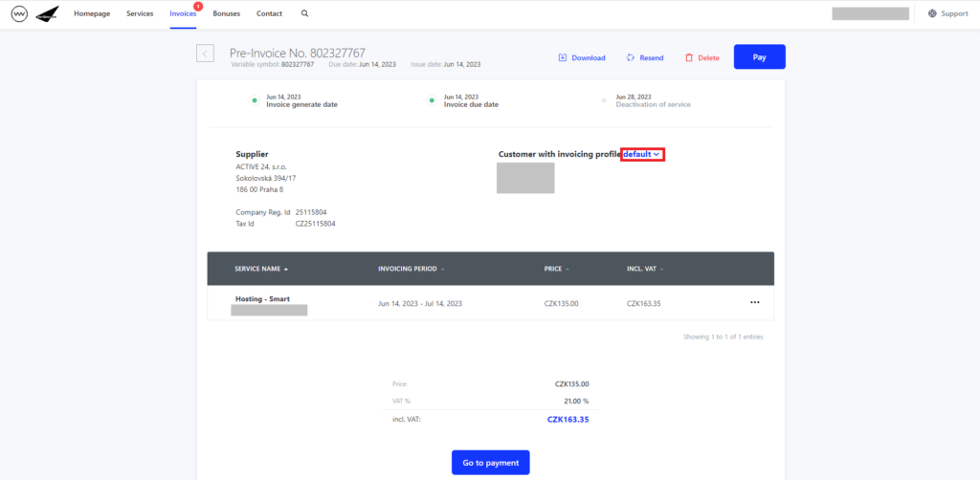Screen dimensions: 980x480
Task: Click the red Invoices notification badge
Action: point(198,7)
